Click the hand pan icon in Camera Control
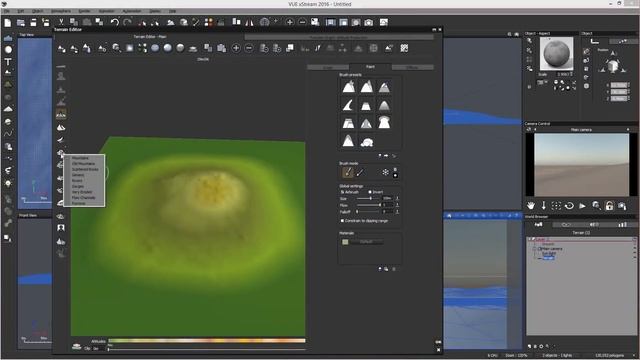The height and width of the screenshot is (360, 640). point(531,206)
